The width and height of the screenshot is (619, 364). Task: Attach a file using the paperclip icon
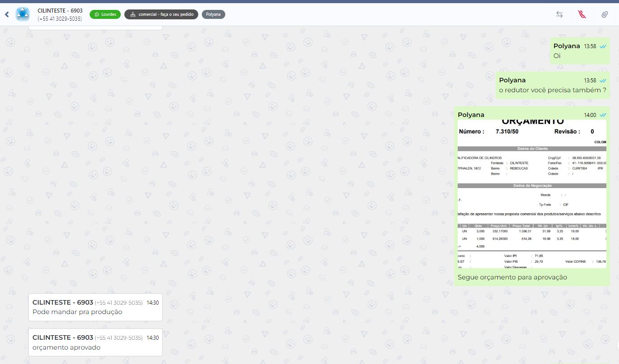605,14
